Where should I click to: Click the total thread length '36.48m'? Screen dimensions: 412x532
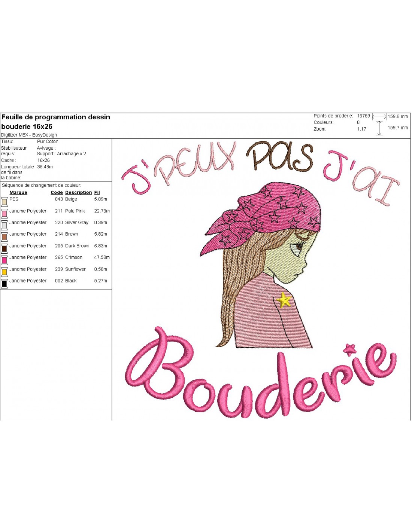click(x=45, y=167)
